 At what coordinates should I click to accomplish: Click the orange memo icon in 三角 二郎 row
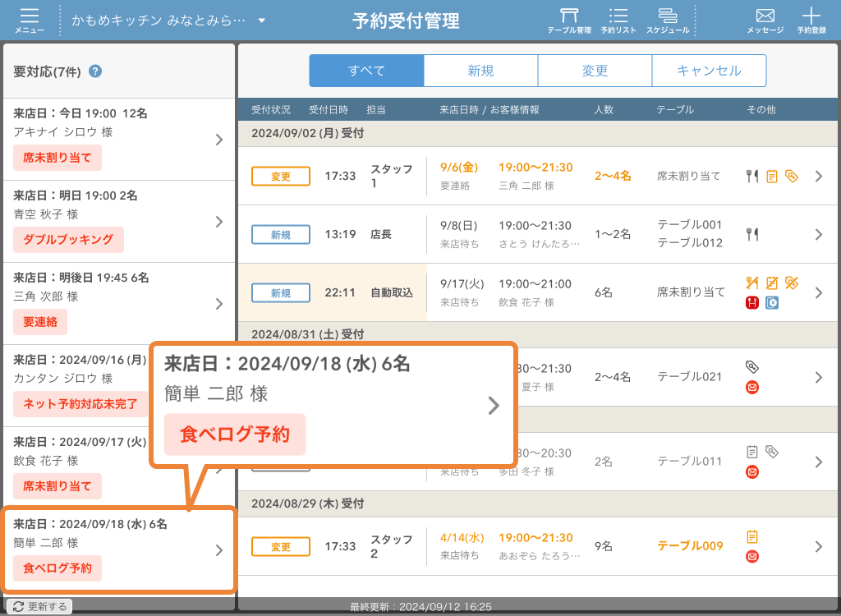[x=772, y=176]
